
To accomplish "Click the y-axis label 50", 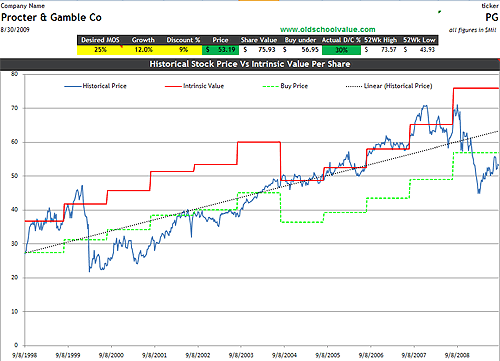I will [15, 176].
